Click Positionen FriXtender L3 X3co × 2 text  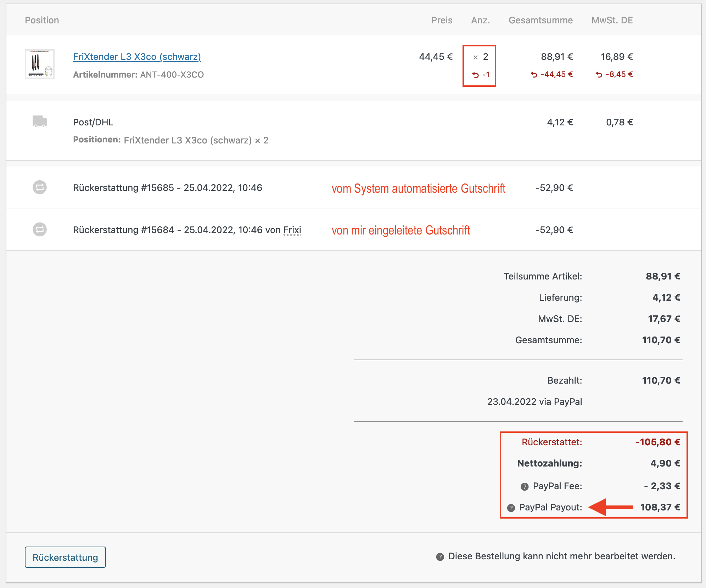click(x=171, y=140)
